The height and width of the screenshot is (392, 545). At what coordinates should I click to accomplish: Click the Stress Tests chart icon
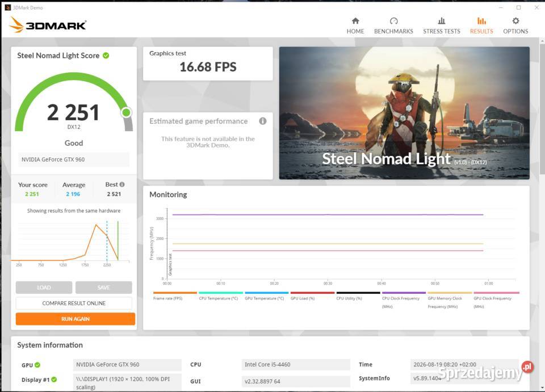pos(442,21)
